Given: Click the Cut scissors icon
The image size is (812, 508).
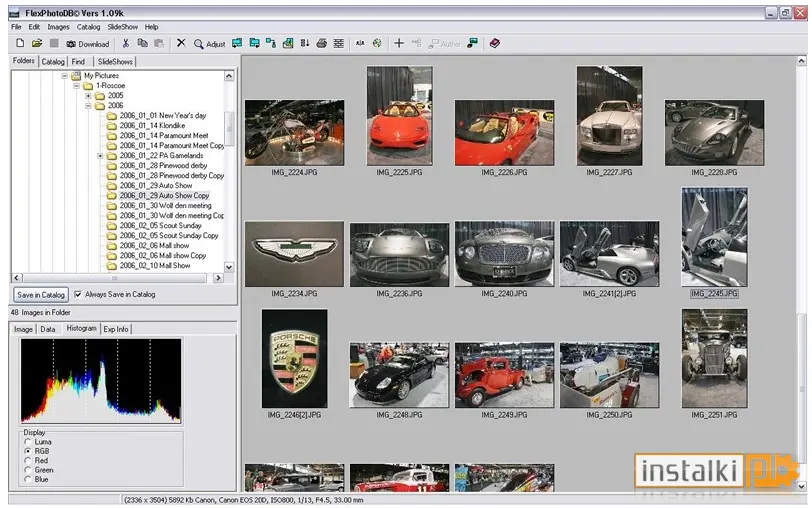Looking at the screenshot, I should click(125, 43).
